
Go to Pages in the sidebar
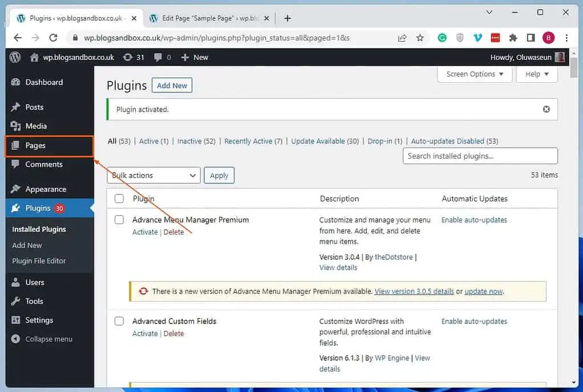tap(49, 146)
